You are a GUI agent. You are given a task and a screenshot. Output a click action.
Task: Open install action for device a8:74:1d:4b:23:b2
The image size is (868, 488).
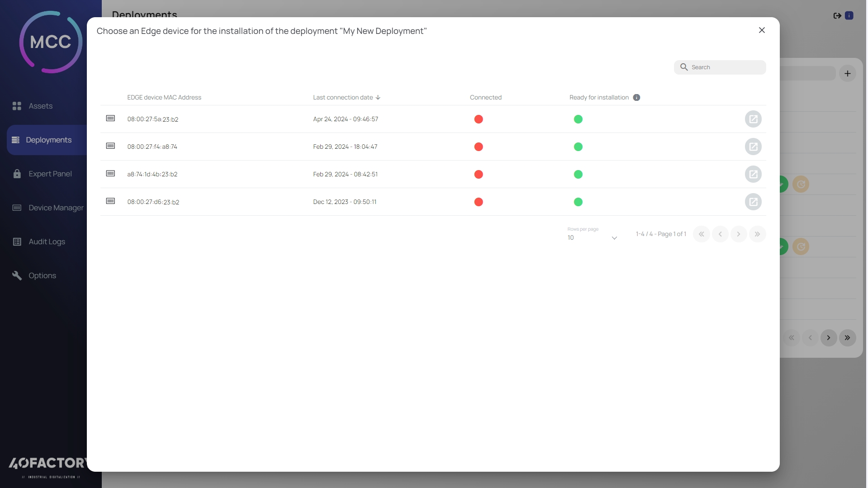click(x=753, y=175)
